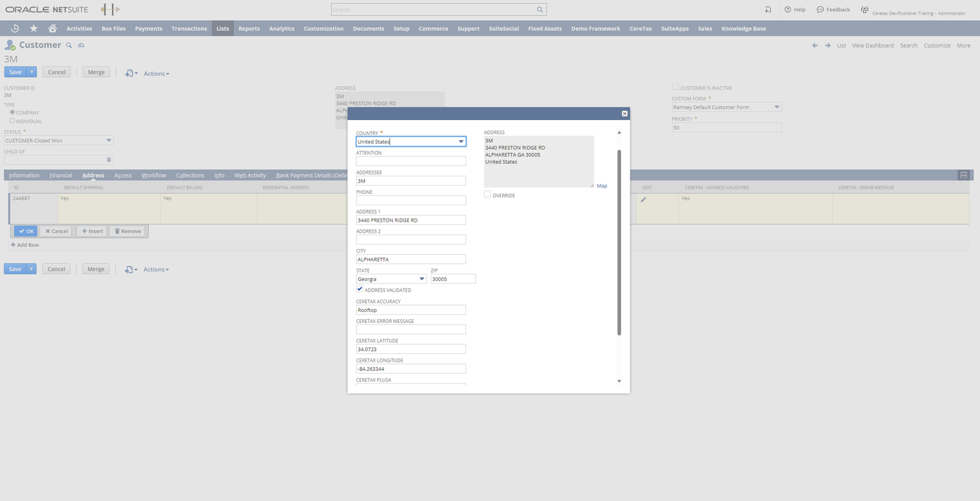Click the City field

pos(411,259)
